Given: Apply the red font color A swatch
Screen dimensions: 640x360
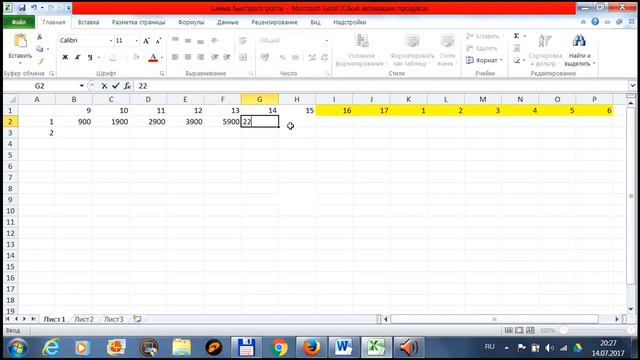Looking at the screenshot, I should tap(153, 58).
